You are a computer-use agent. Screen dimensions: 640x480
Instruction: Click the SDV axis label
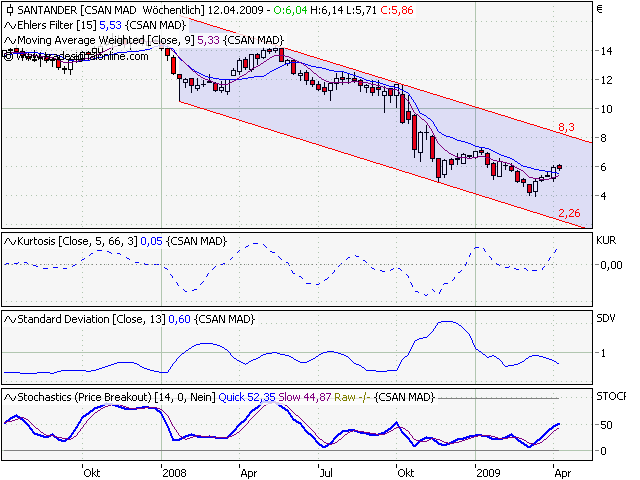pyautogui.click(x=606, y=318)
